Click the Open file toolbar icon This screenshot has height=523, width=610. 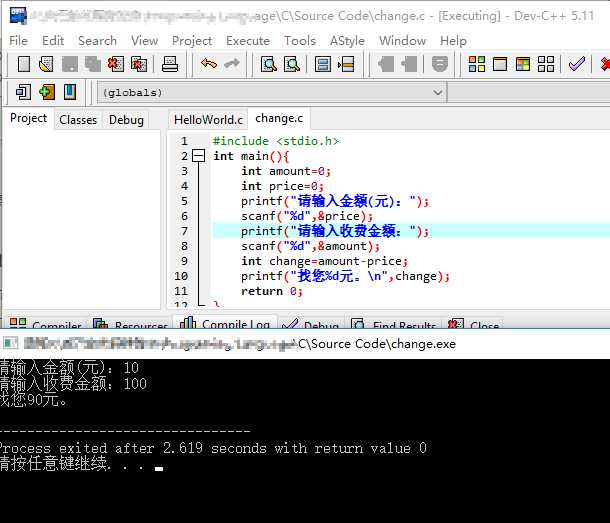click(x=46, y=64)
